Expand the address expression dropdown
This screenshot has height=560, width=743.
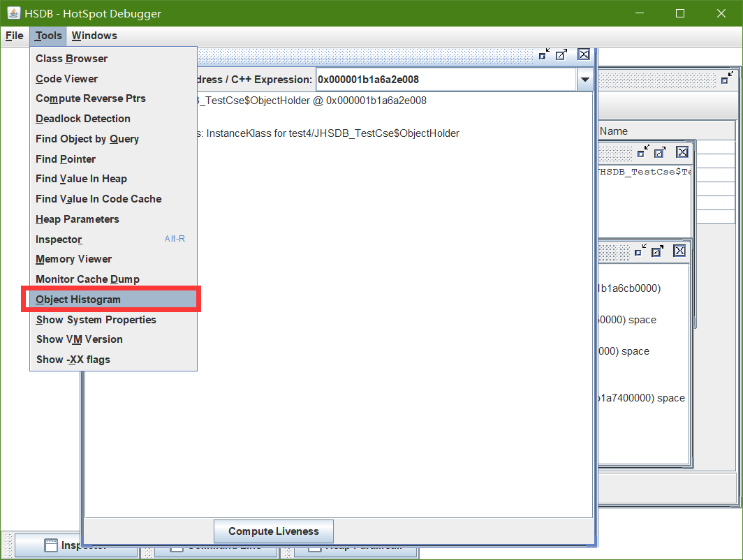(584, 80)
